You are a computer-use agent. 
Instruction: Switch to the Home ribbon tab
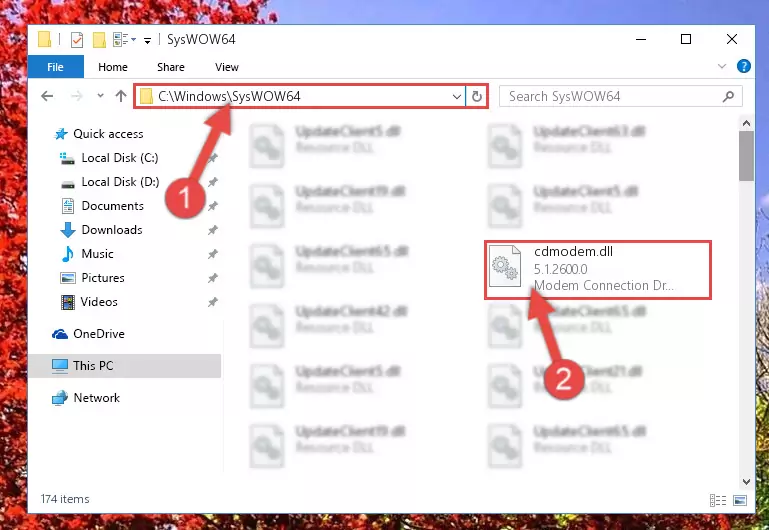113,67
